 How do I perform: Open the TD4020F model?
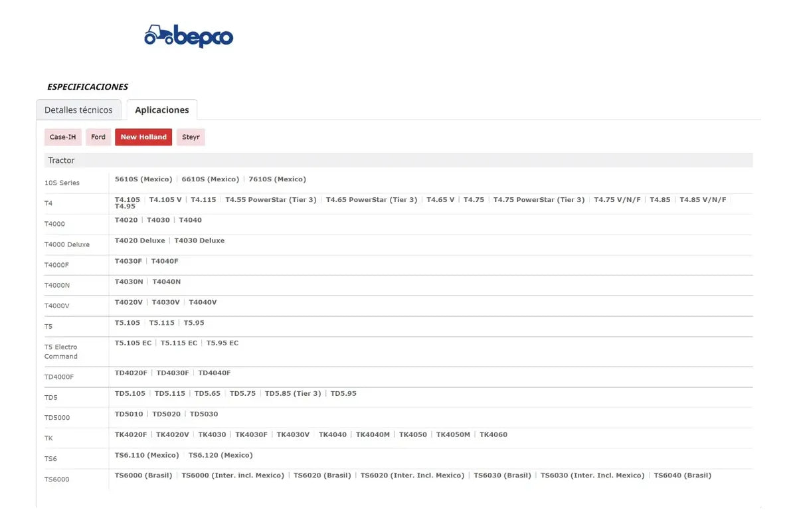[132, 374]
